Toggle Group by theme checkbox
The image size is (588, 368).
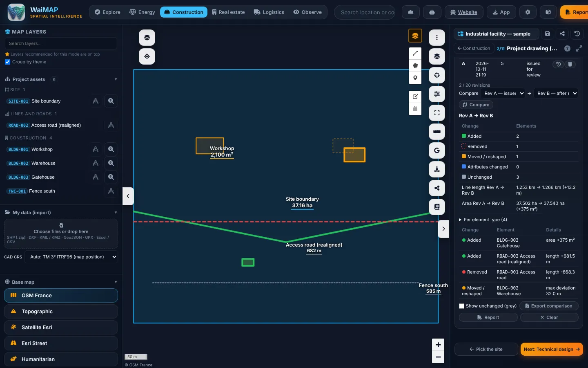click(x=7, y=62)
